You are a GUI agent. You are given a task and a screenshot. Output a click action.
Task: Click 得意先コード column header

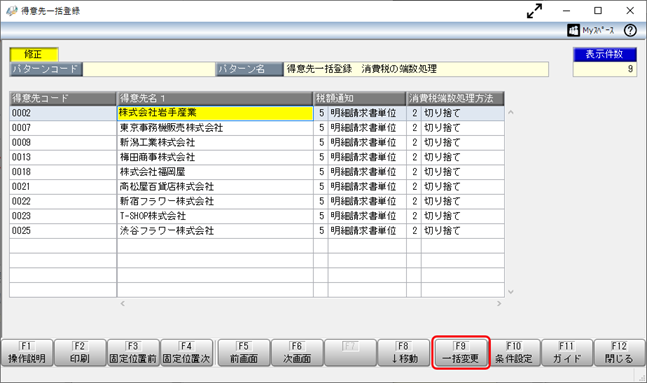point(63,98)
